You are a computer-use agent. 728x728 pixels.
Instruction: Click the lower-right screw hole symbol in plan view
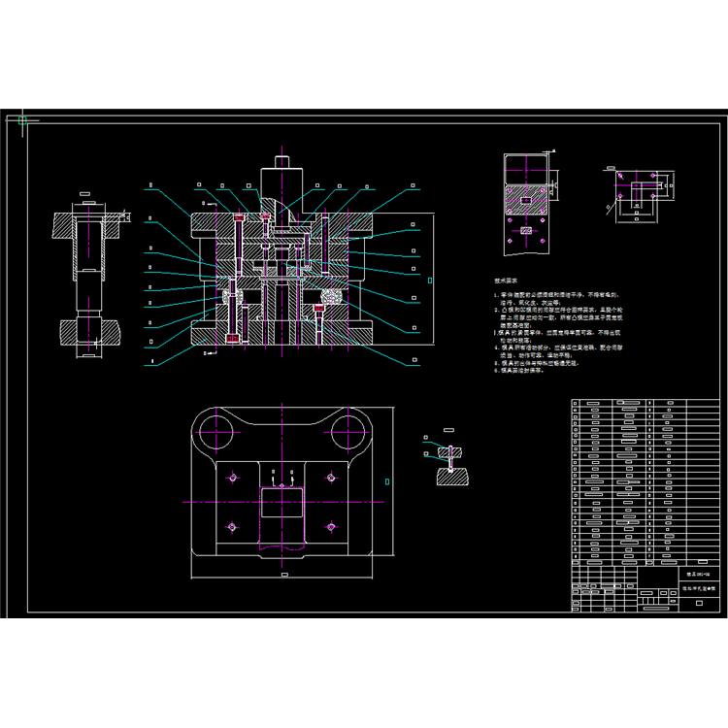point(331,526)
